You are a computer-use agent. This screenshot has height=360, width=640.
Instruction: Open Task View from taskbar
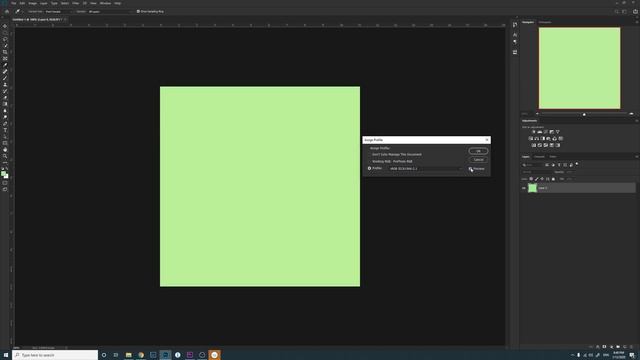(116, 355)
